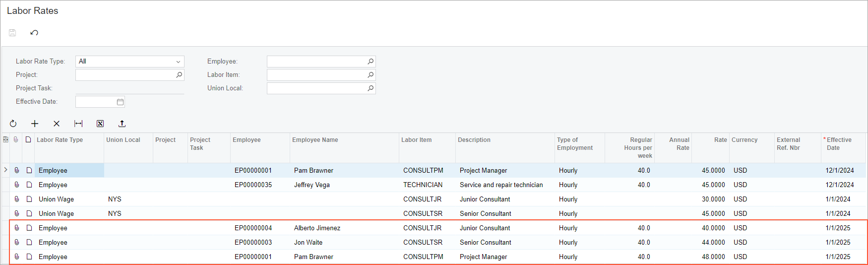The width and height of the screenshot is (868, 265).
Task: Open the Effective Date calendar picker
Action: (120, 102)
